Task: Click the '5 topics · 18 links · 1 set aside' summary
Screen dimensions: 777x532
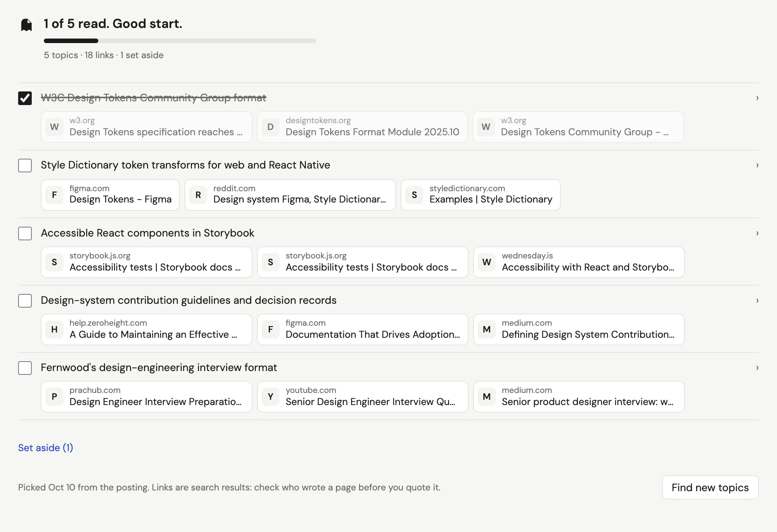Action: [104, 55]
